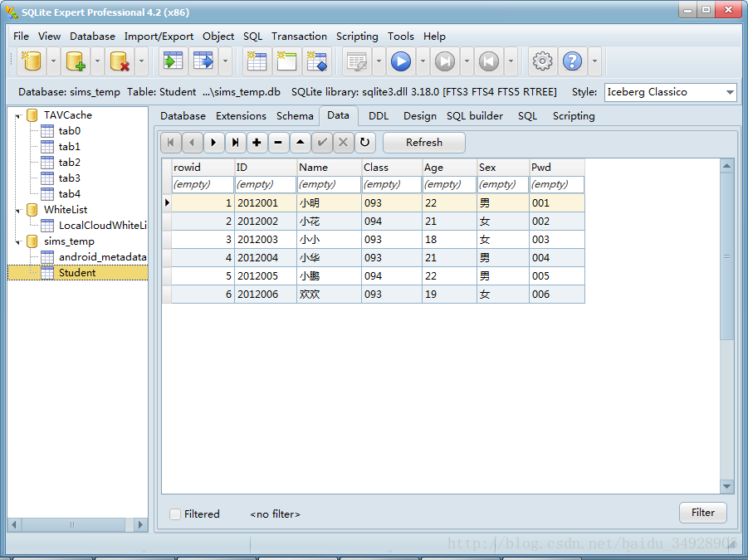Click the new table icon in toolbar

coord(257,61)
